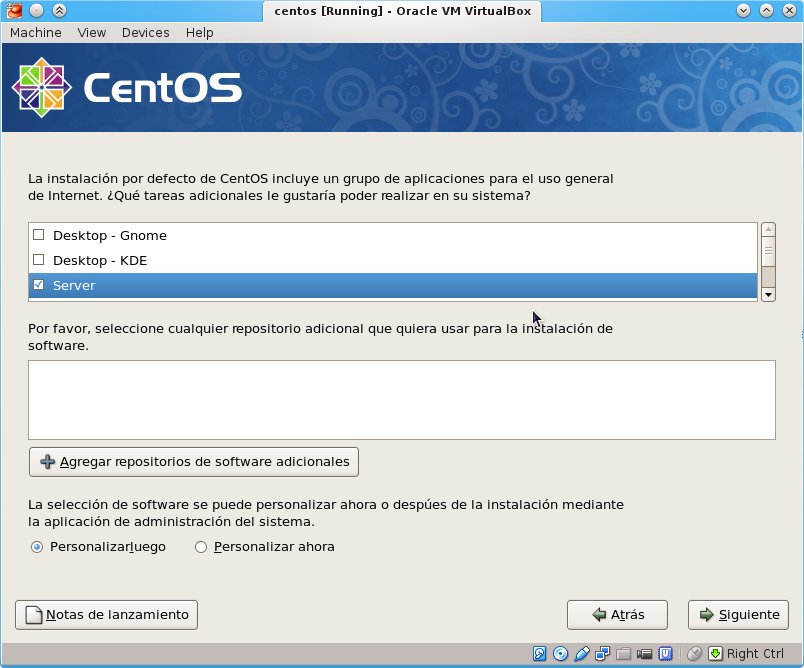
Task: Click the double up-arrow shade button in title bar
Action: pyautogui.click(x=59, y=10)
